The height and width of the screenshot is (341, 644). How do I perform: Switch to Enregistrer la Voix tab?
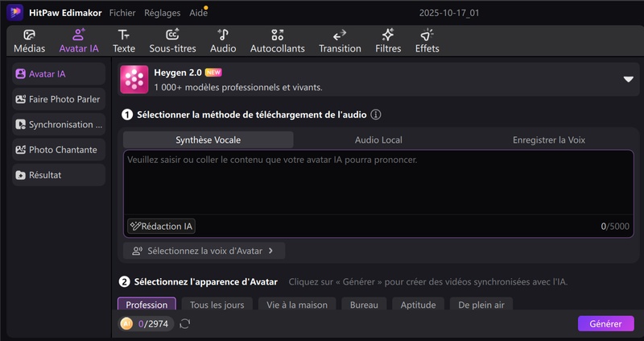pos(548,140)
